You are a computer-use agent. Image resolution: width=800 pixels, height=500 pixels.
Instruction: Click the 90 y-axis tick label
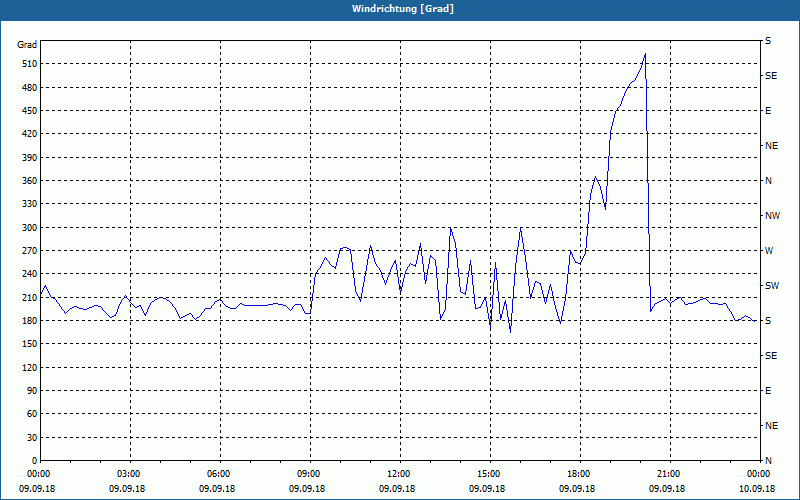pos(31,391)
